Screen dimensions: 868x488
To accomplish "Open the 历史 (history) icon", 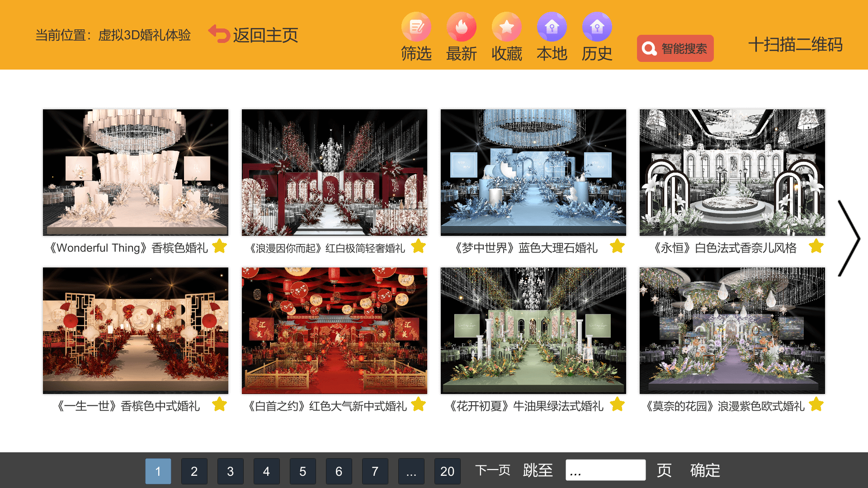I will (597, 27).
